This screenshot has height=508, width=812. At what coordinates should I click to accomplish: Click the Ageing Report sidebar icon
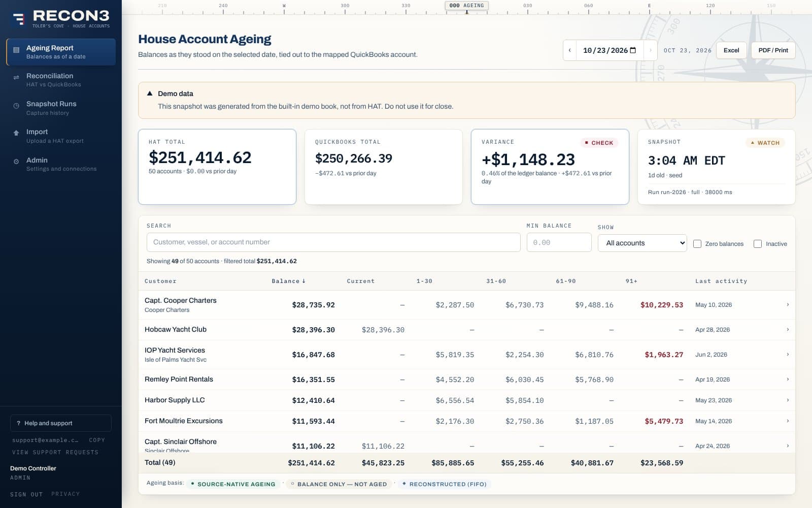[16, 50]
